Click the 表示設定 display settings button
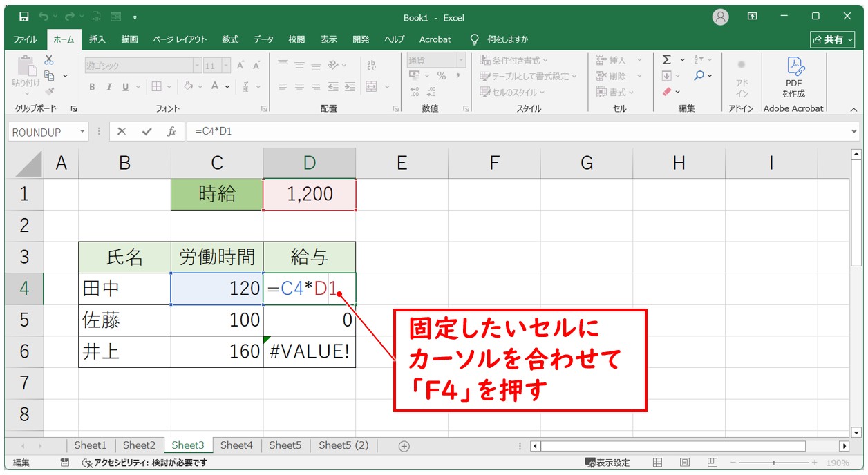Viewport: 868px width, 475px height. 607,463
